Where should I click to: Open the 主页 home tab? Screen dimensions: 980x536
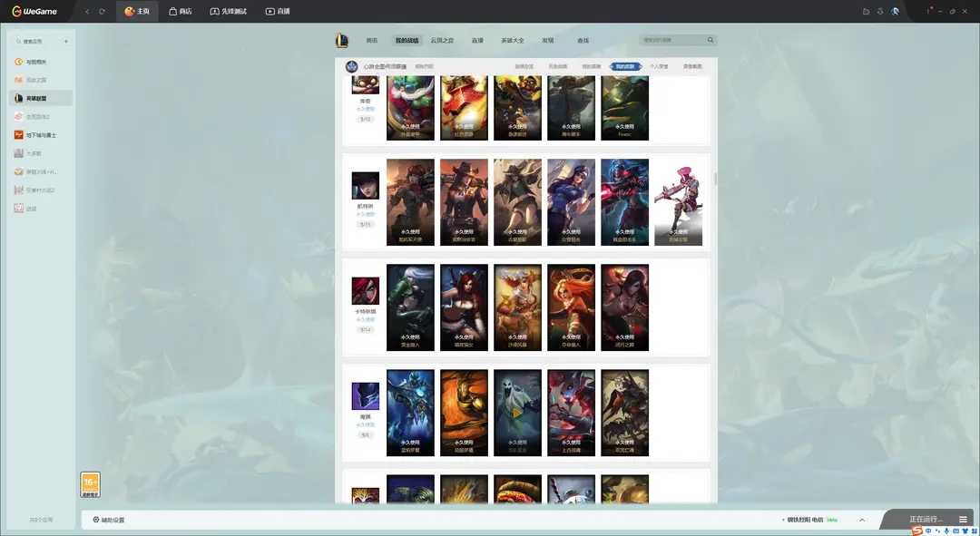click(x=137, y=11)
